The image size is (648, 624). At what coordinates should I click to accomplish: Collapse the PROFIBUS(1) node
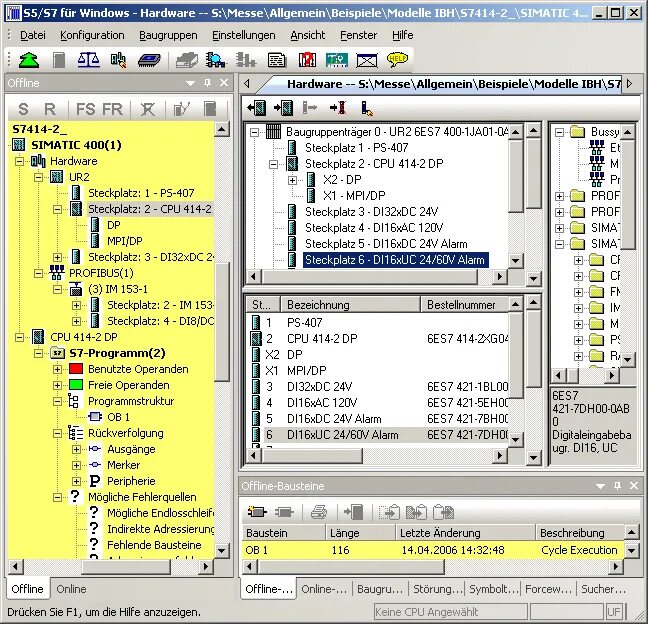tap(38, 273)
